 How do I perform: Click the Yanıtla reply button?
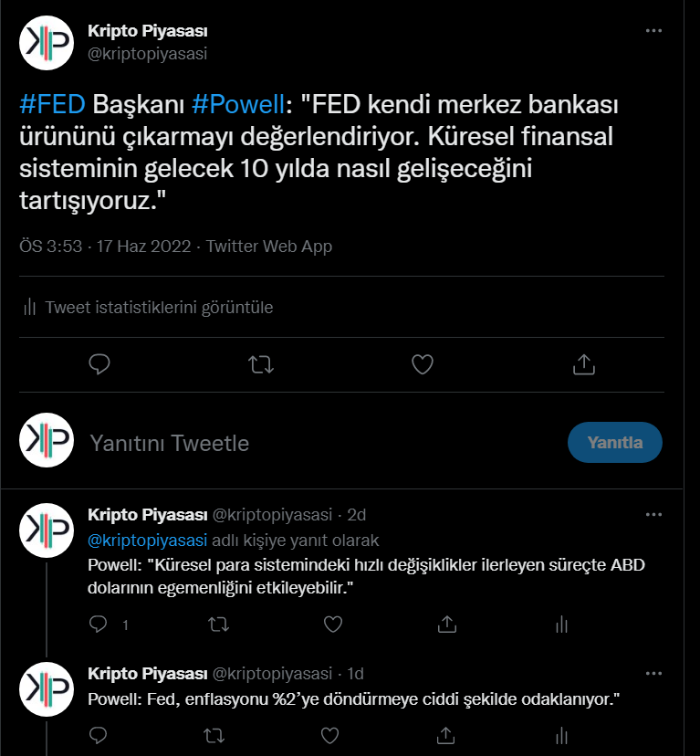614,443
